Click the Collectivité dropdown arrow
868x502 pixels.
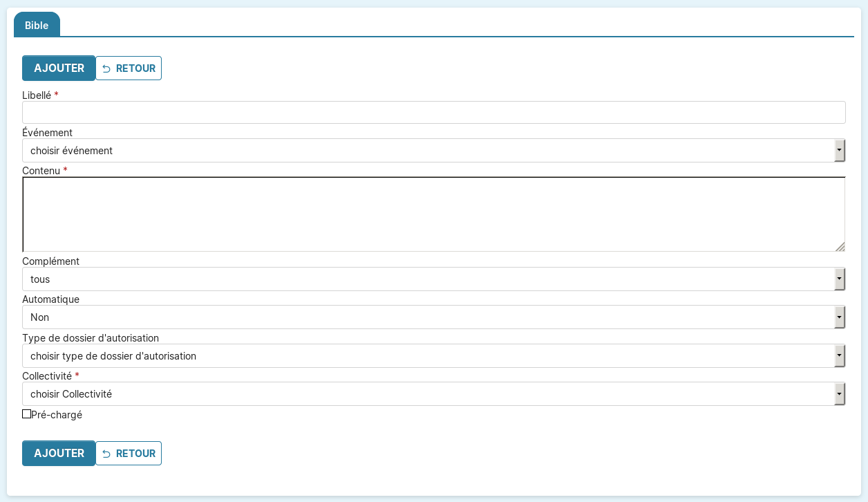(839, 394)
